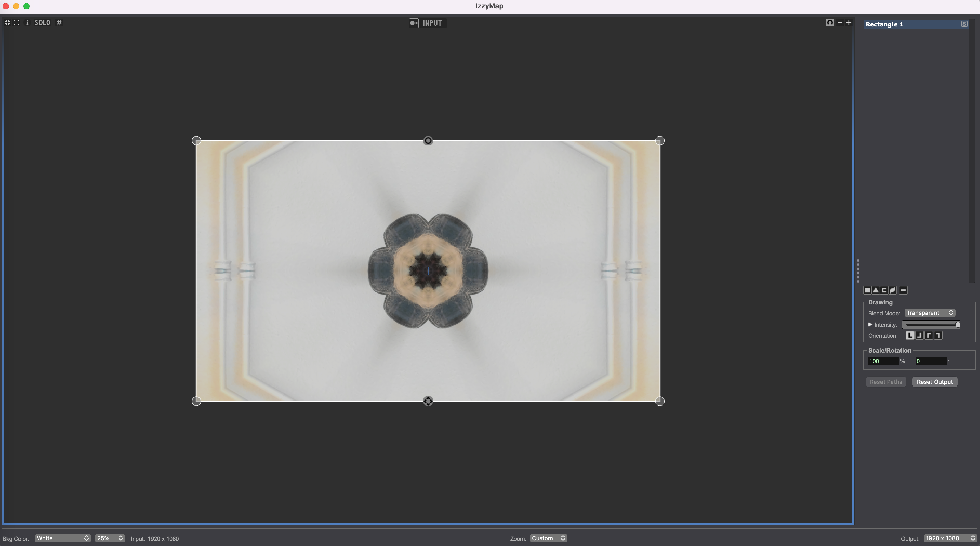Add a composite mapping shape

(884, 290)
